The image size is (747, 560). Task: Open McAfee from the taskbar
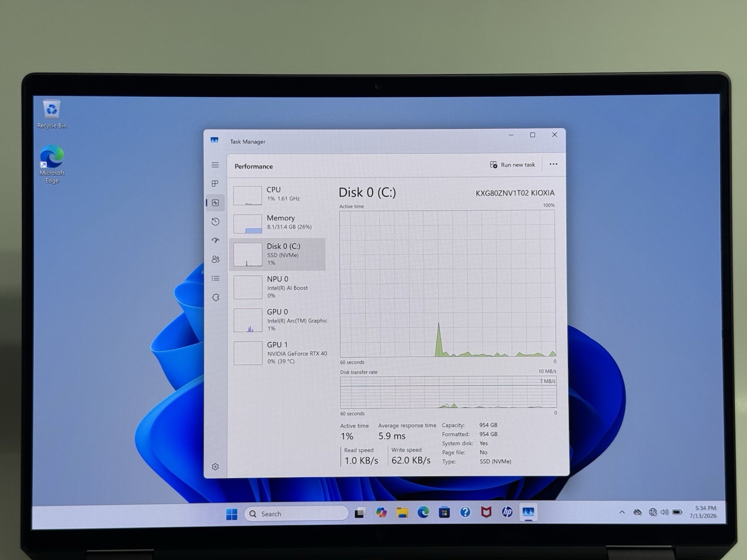[x=486, y=512]
